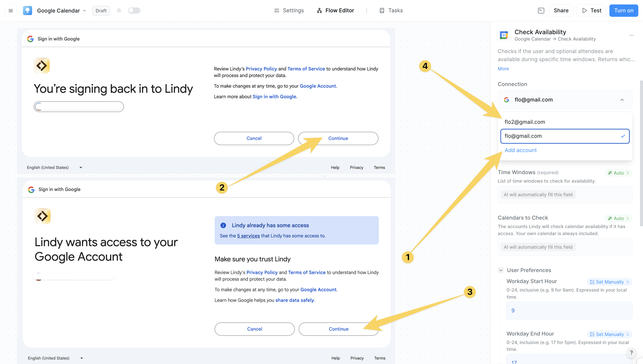This screenshot has width=643, height=364.
Task: Open the hamburger menu icon
Action: 10,10
